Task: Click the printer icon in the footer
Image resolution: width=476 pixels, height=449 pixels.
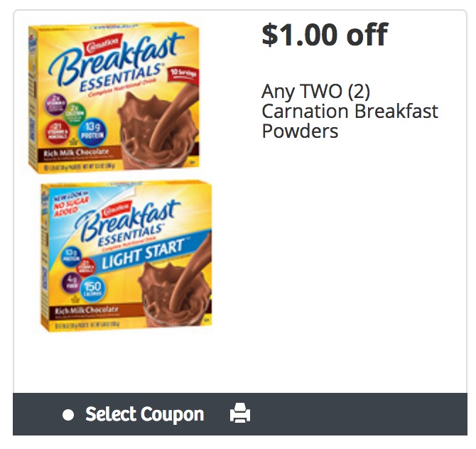Action: 241,413
